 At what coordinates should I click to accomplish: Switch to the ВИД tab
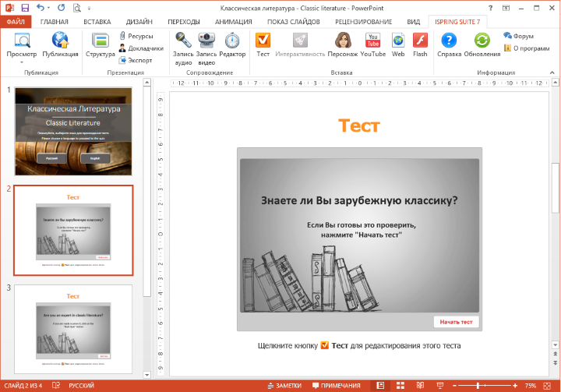[x=413, y=22]
